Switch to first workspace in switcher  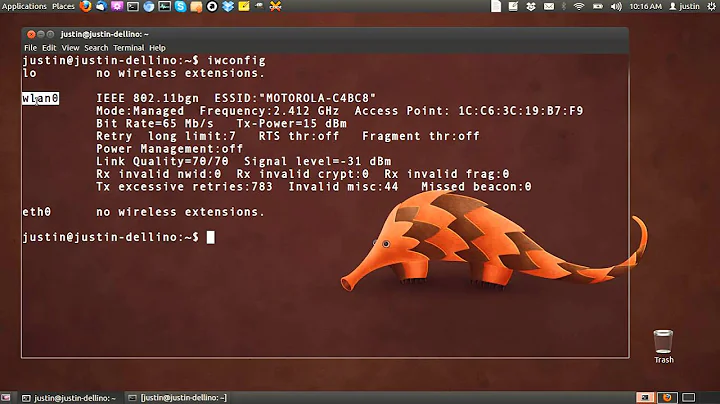click(x=645, y=398)
